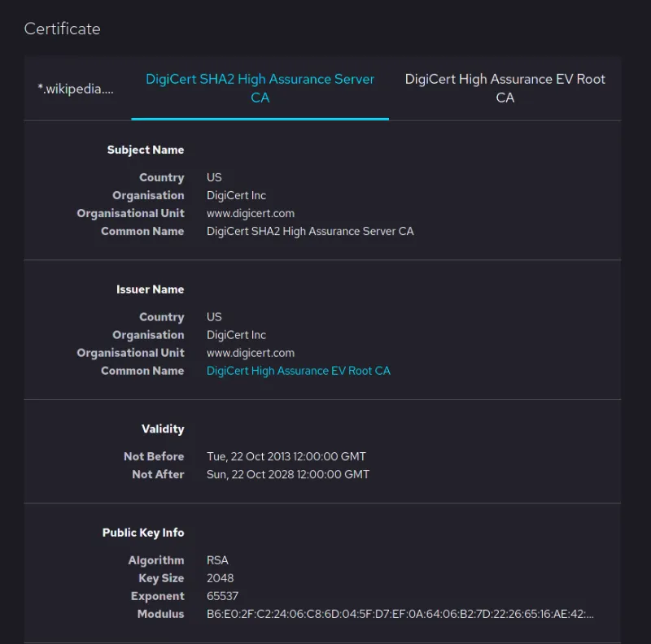Viewport: 651px width, 644px height.
Task: Click the Not After field label
Action: coord(158,474)
